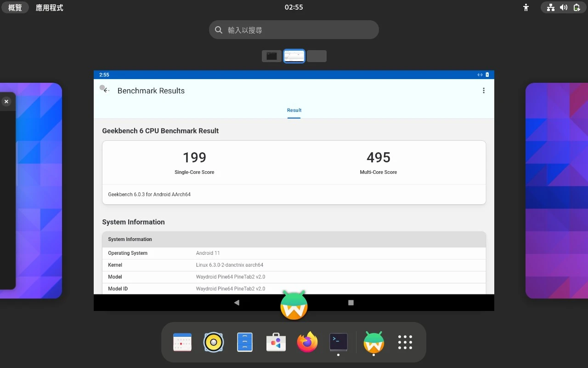Click the Multi-Core Score label
588x368 pixels.
pos(379,172)
